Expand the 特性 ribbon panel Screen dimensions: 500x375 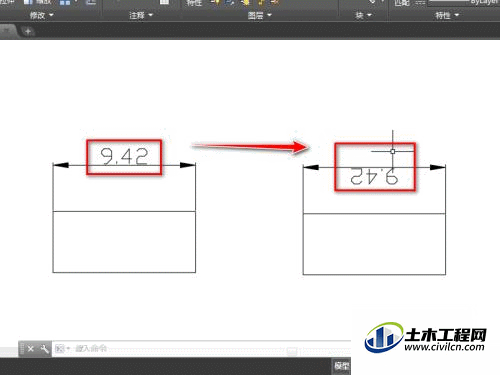point(447,15)
